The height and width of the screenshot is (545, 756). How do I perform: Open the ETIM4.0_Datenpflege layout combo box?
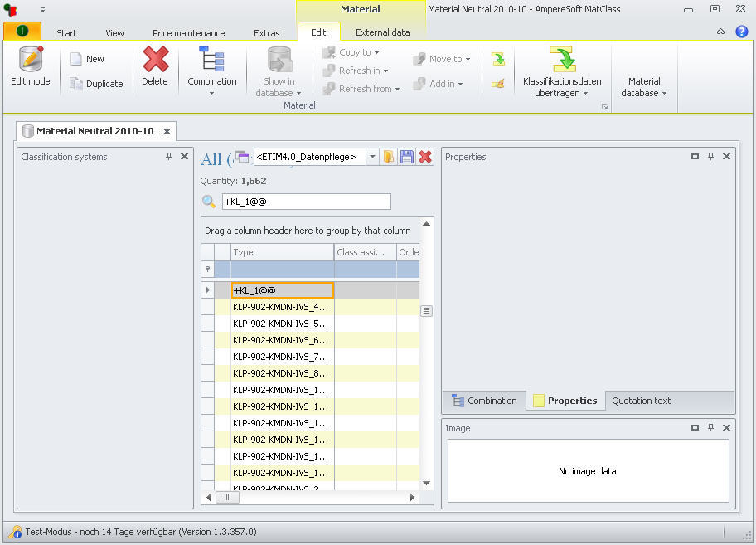click(x=371, y=157)
